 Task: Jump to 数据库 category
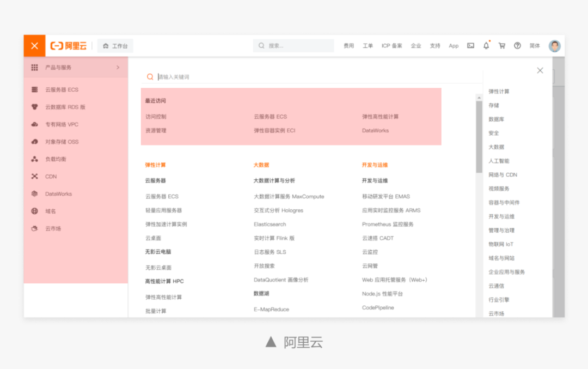click(496, 119)
